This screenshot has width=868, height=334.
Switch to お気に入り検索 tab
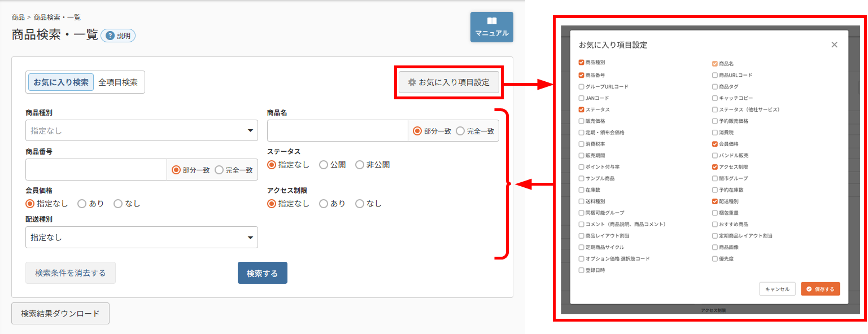(x=61, y=82)
